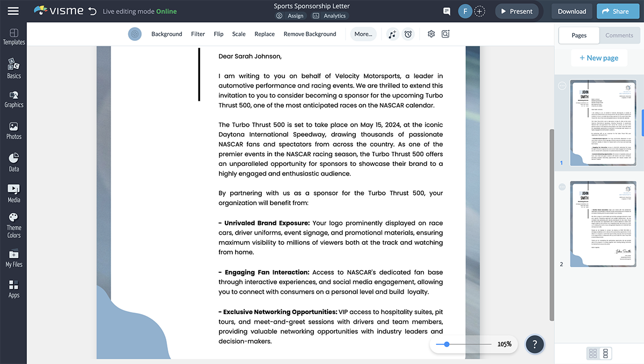Toggle the comments panel icon in top bar
This screenshot has width=644, height=364.
[x=447, y=11]
